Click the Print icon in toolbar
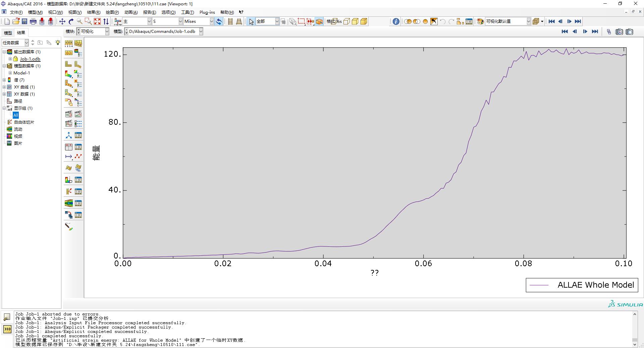 [x=33, y=21]
